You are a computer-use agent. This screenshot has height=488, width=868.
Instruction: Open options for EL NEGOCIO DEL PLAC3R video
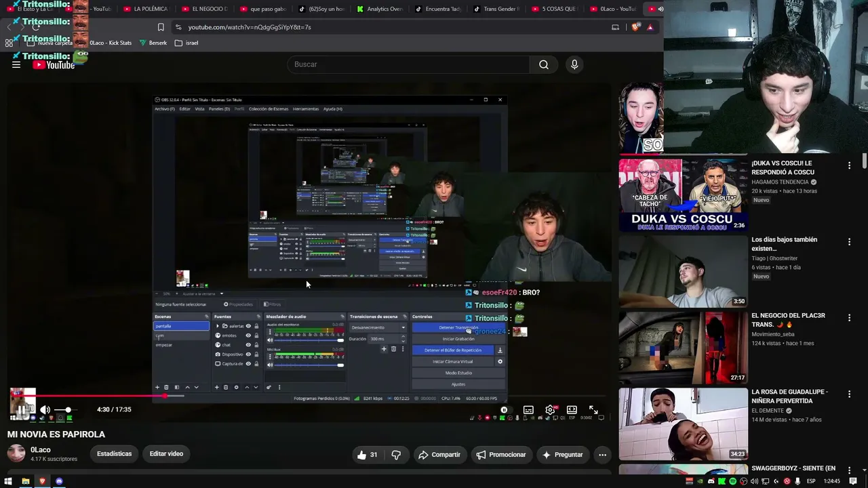point(849,318)
